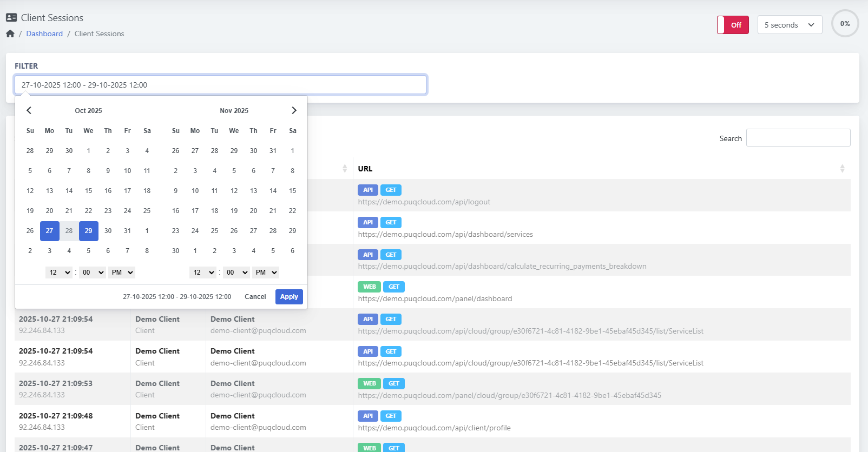Click the Client Sessions ID card icon

(x=11, y=18)
